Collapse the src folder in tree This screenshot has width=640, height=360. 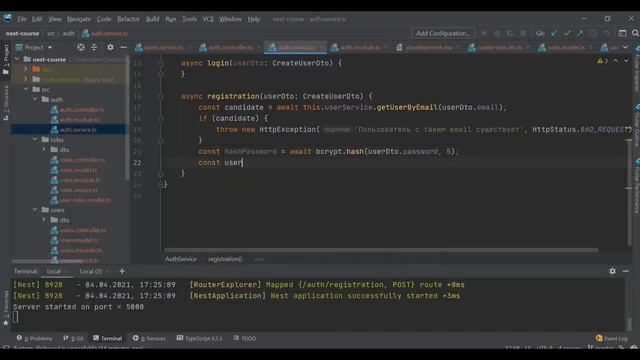pos(26,89)
